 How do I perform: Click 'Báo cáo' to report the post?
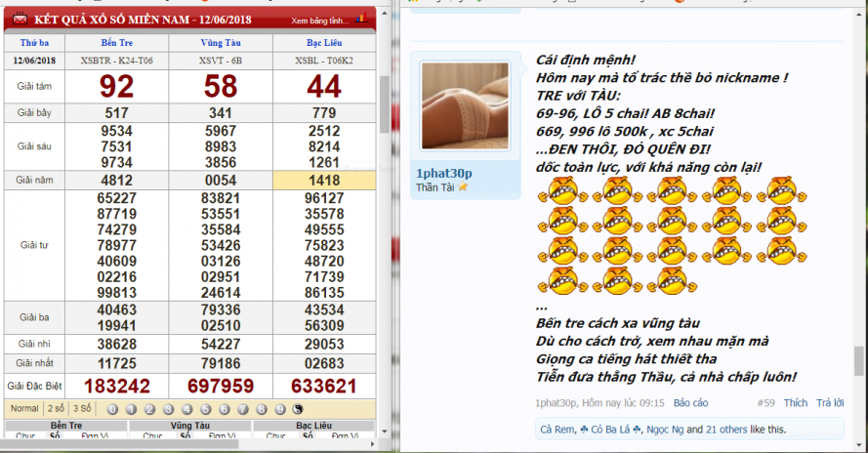(690, 402)
